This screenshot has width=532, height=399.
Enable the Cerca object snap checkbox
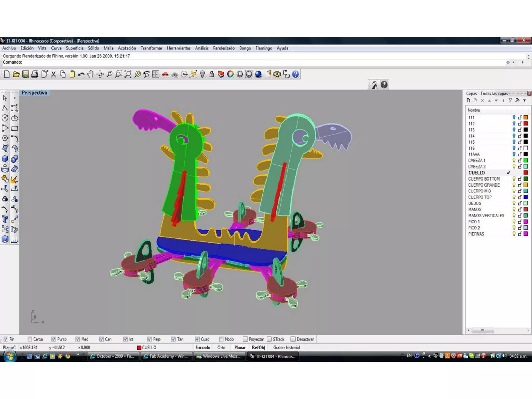[30, 339]
